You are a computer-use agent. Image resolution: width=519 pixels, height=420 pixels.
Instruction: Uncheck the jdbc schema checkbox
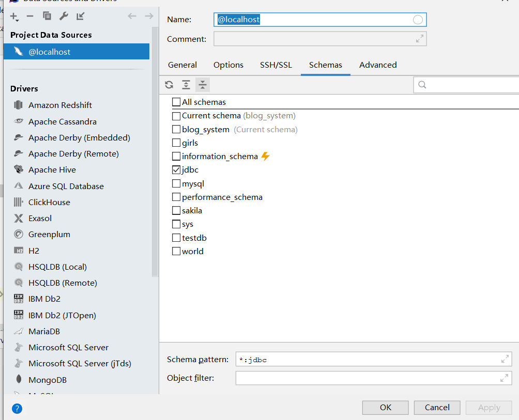pos(176,169)
